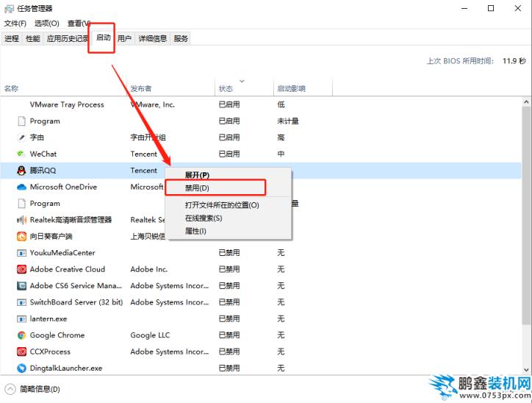Click the scrollbar up arrow
Screen dimensions: 532x403
pyautogui.click(x=526, y=102)
